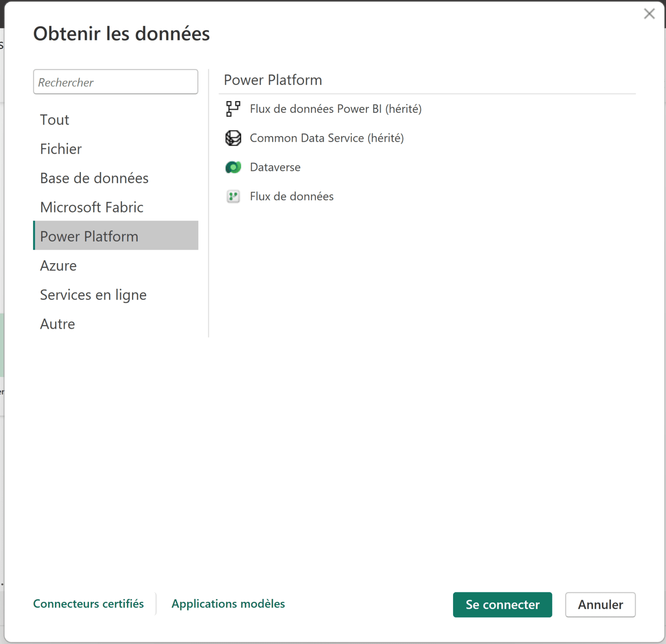Switch to the Tout category
Screen dimensions: 666x644
pos(54,120)
